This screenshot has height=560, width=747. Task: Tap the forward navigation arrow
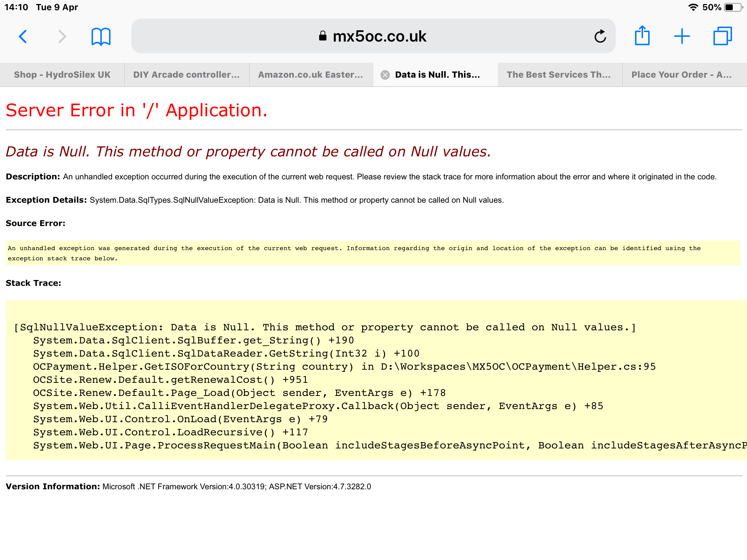click(x=62, y=36)
